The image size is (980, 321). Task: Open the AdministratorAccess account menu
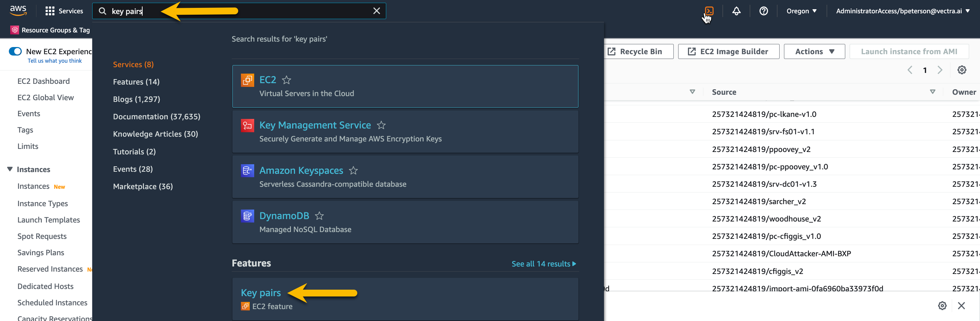902,11
